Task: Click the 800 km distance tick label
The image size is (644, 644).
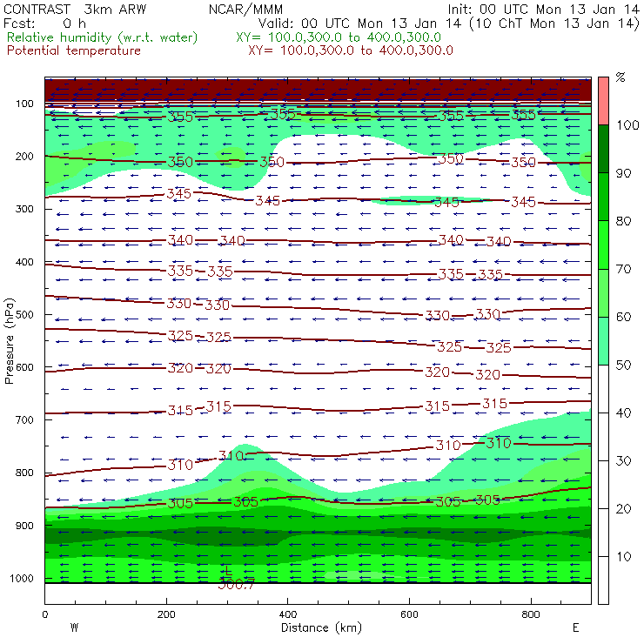Action: (x=531, y=614)
